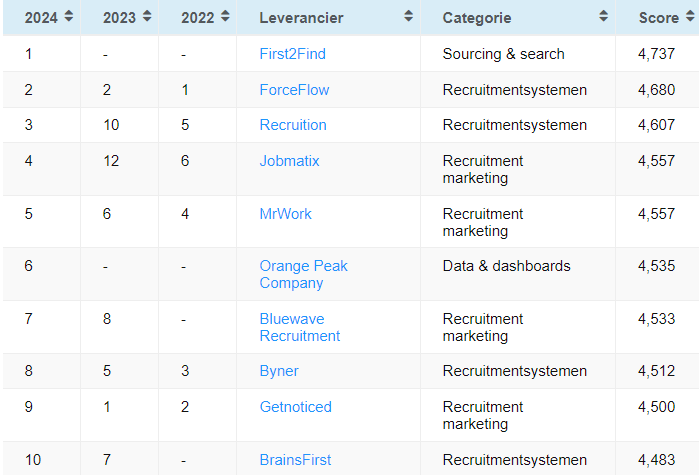The width and height of the screenshot is (699, 475).
Task: Click the MrWork link
Action: click(285, 214)
